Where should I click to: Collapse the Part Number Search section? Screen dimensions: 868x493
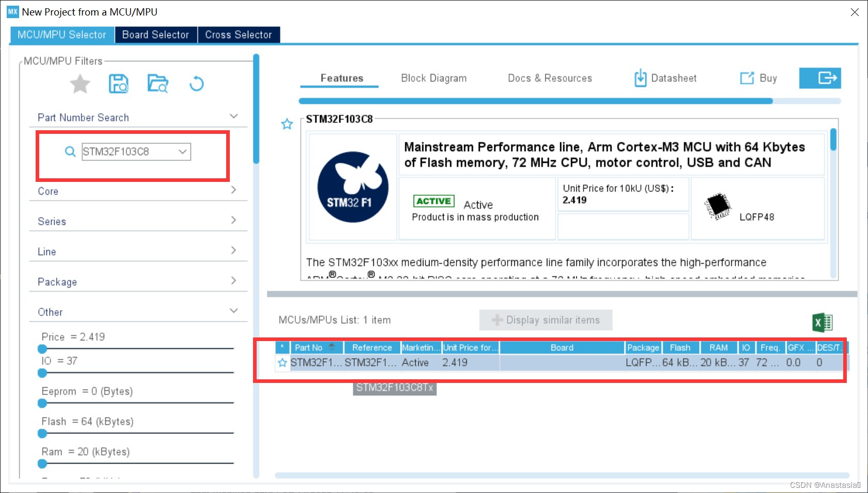pos(234,116)
